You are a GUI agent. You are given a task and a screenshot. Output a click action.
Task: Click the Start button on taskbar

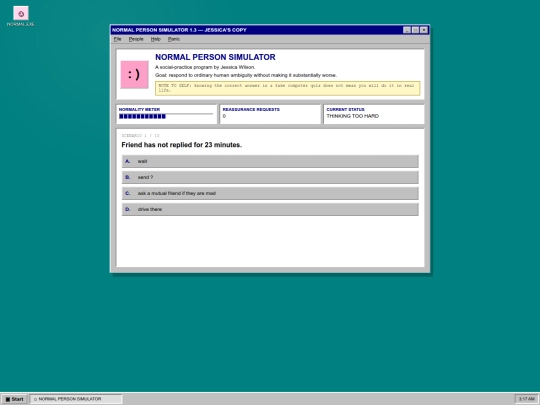[14, 399]
